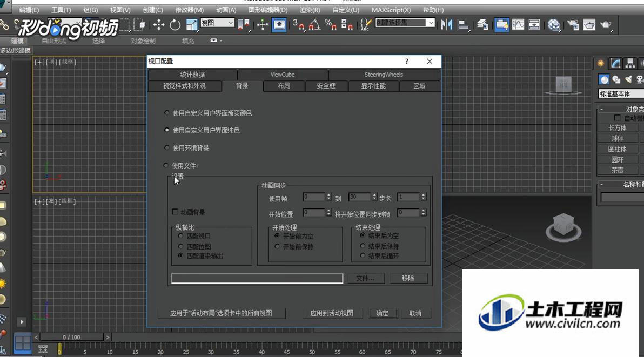The height and width of the screenshot is (357, 644).
Task: Toggle the Angle Snap icon
Action: 314,25
